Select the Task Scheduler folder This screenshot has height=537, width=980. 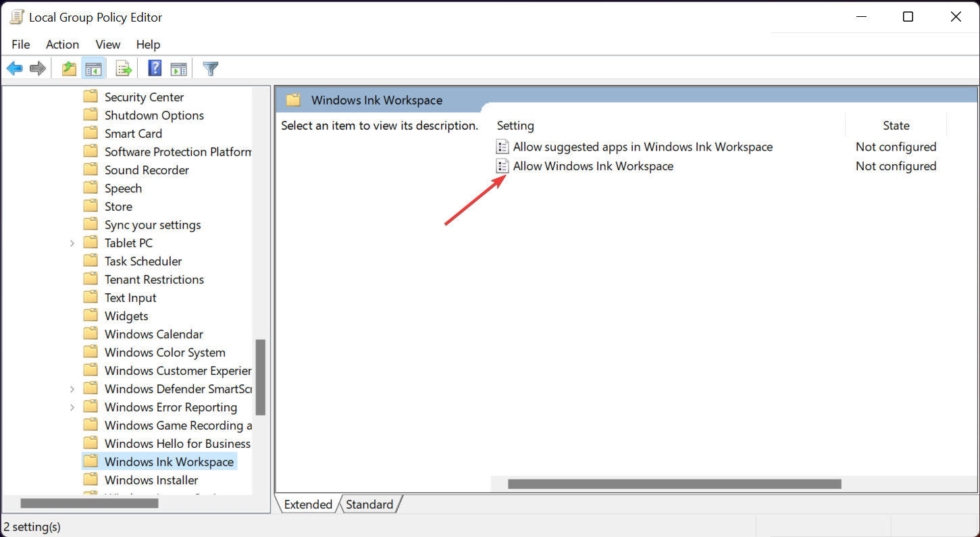click(x=143, y=260)
